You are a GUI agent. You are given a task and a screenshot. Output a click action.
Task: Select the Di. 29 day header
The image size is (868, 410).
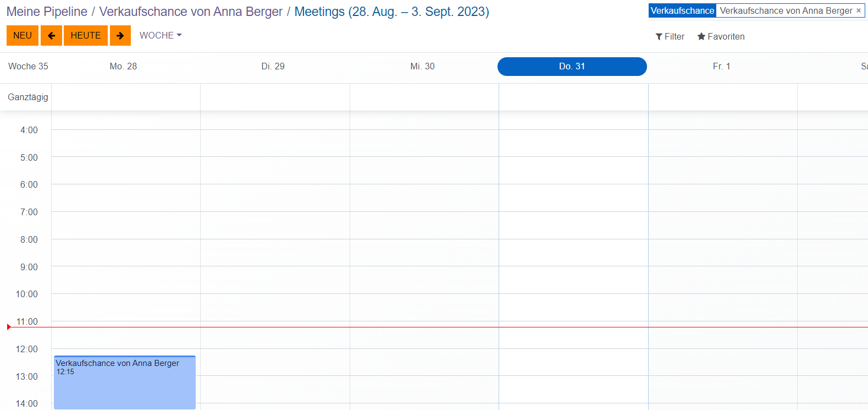pyautogui.click(x=273, y=67)
